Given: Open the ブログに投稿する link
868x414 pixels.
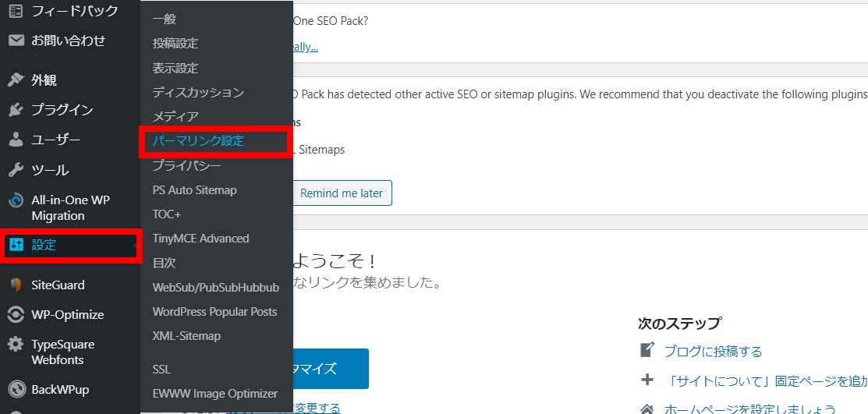Looking at the screenshot, I should [x=713, y=352].
